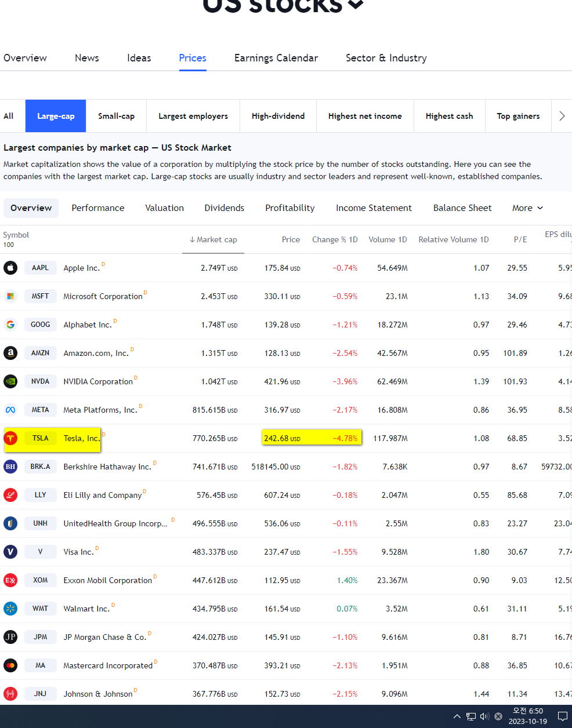The height and width of the screenshot is (728, 572).
Task: Click the Symbol column header
Action: 16,235
